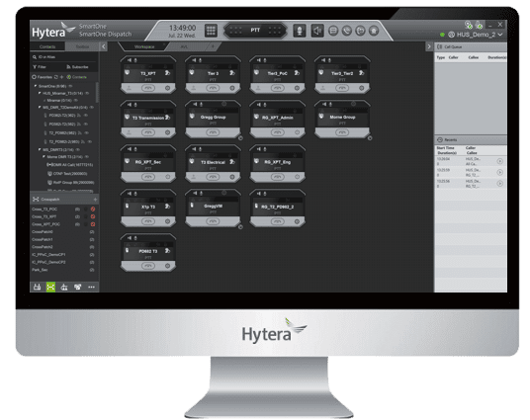Open the more options ellipsis icon
The height and width of the screenshot is (420, 530).
point(91,287)
